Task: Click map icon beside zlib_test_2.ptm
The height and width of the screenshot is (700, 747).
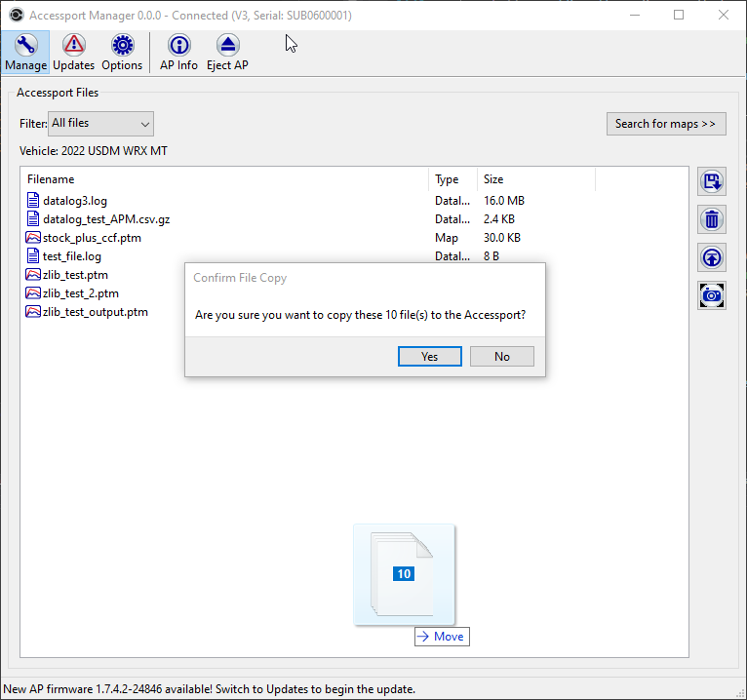Action: click(x=33, y=293)
